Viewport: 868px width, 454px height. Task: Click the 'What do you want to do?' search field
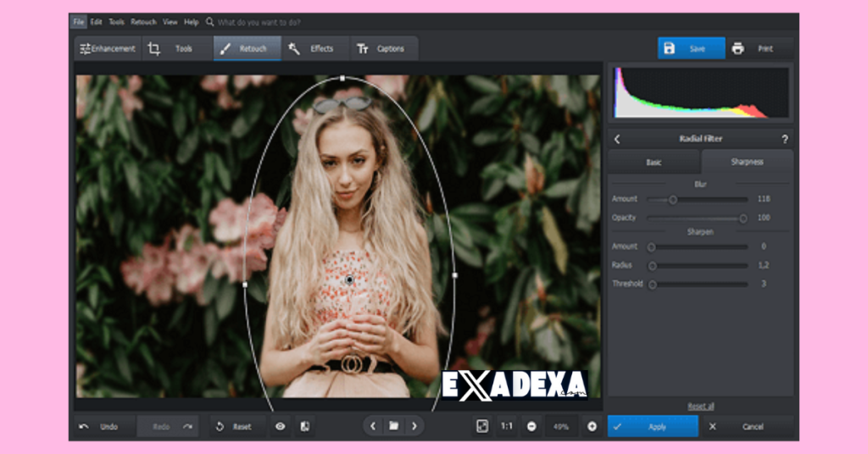pyautogui.click(x=259, y=23)
